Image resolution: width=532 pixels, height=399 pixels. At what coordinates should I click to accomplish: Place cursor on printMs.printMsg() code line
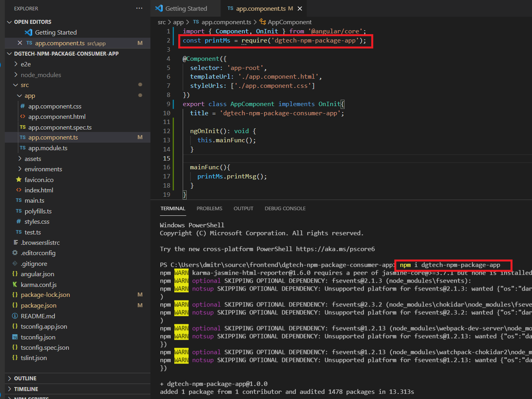232,176
